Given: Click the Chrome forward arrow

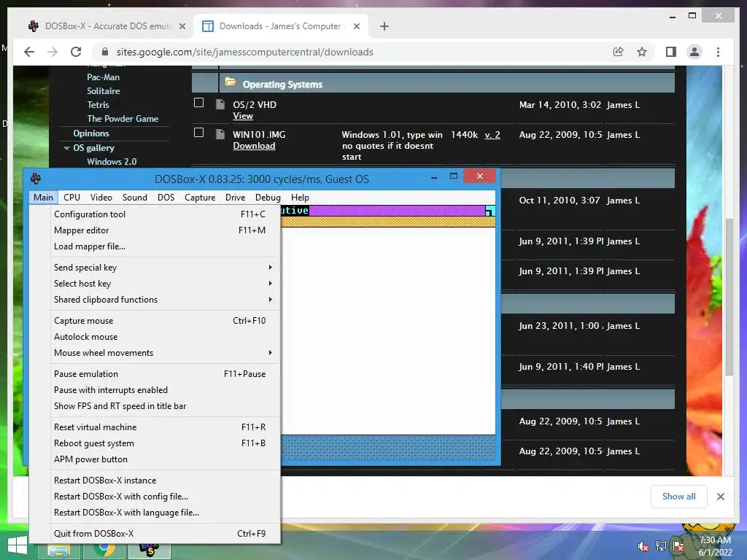Looking at the screenshot, I should 53,52.
